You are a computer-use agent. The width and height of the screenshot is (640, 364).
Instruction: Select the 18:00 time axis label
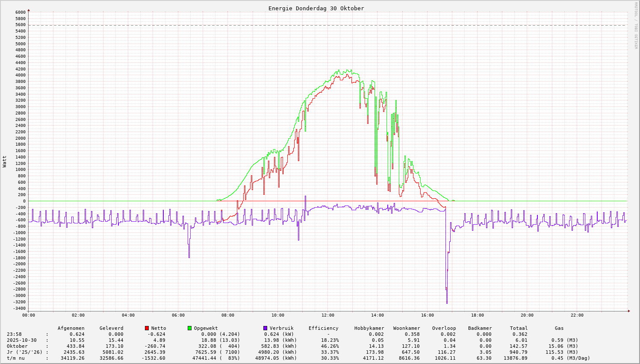[477, 315]
